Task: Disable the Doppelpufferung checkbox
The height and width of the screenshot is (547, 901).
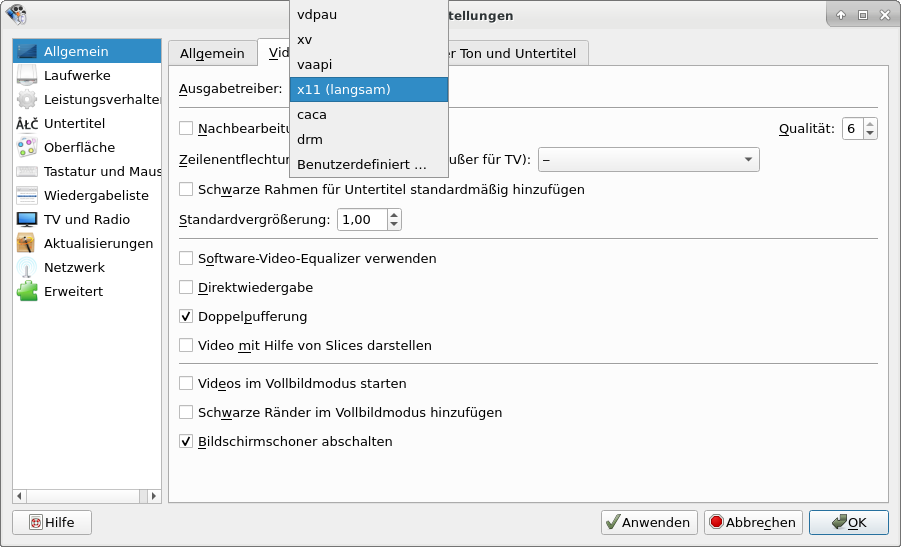Action: pyautogui.click(x=186, y=317)
